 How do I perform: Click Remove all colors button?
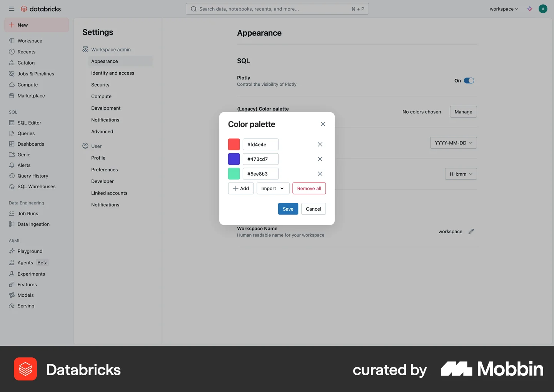click(309, 188)
